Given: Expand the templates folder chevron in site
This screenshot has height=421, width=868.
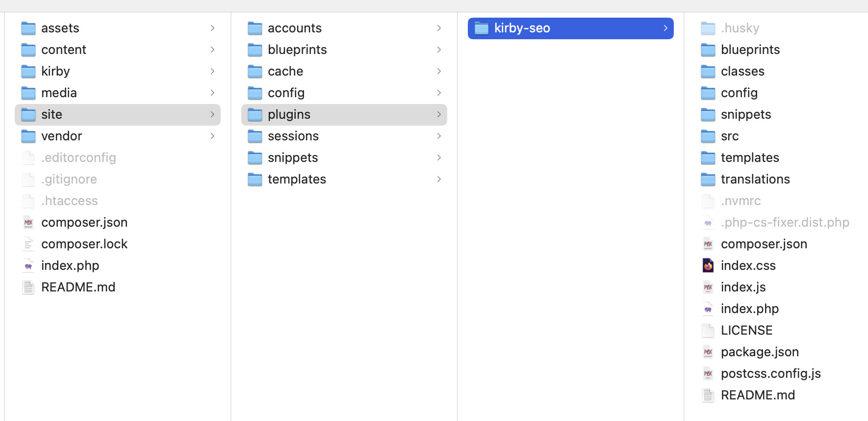Looking at the screenshot, I should pyautogui.click(x=439, y=179).
